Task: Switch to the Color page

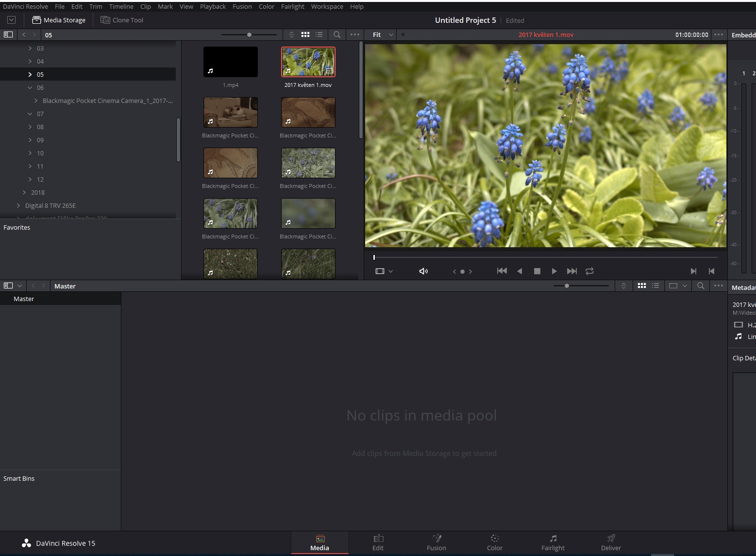Action: coord(494,542)
